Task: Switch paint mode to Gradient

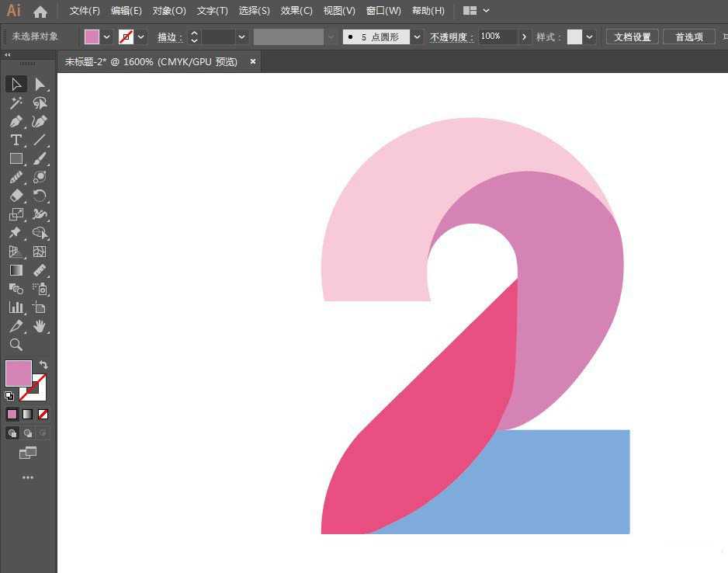Action: pos(27,414)
